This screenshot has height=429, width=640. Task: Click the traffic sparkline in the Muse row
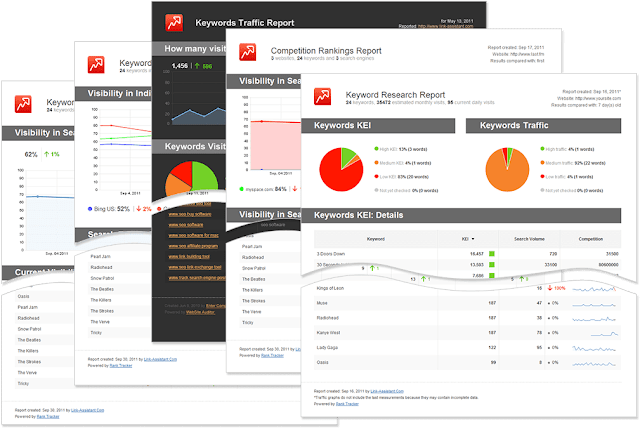point(594,304)
